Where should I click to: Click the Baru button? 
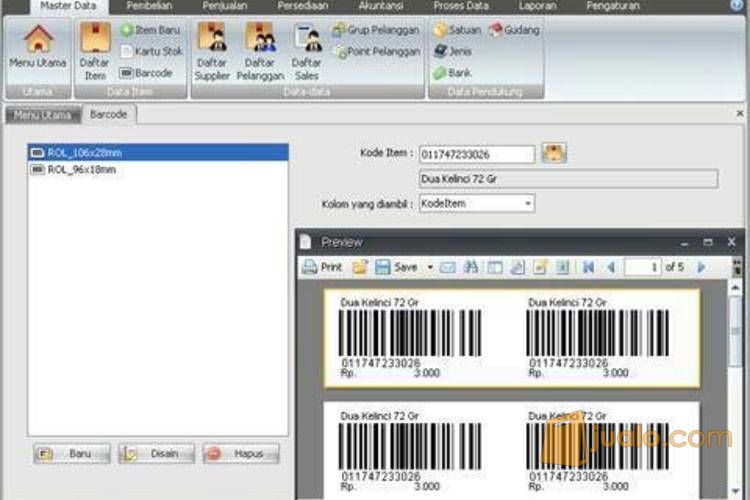tap(72, 453)
